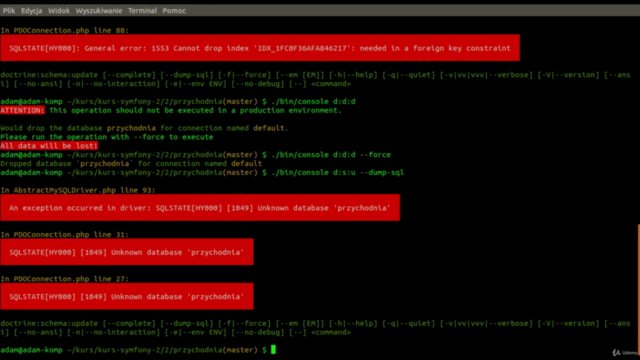Screen dimensions: 640x360
Task: Open the Widok menu
Action: 59,11
